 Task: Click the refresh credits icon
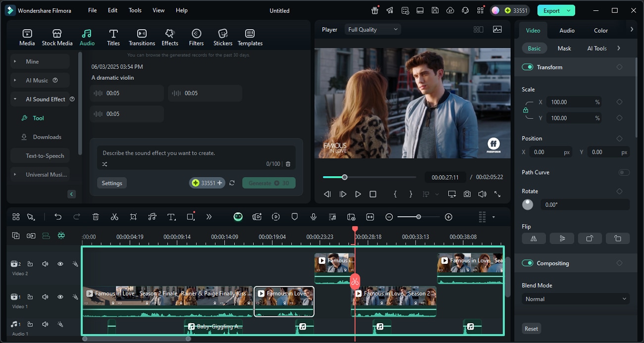[232, 183]
